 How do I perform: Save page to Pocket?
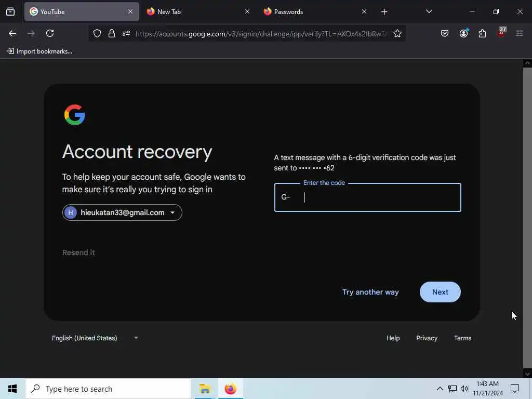445,33
